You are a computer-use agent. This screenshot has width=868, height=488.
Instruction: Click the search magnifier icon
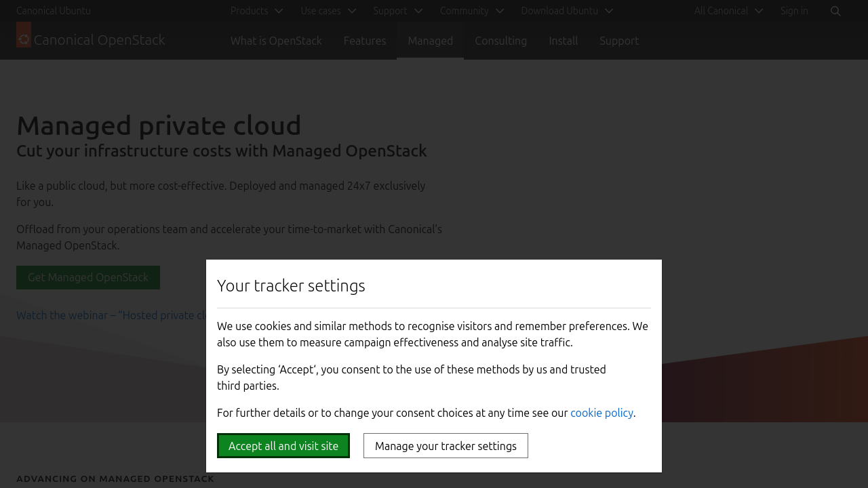coord(835,11)
